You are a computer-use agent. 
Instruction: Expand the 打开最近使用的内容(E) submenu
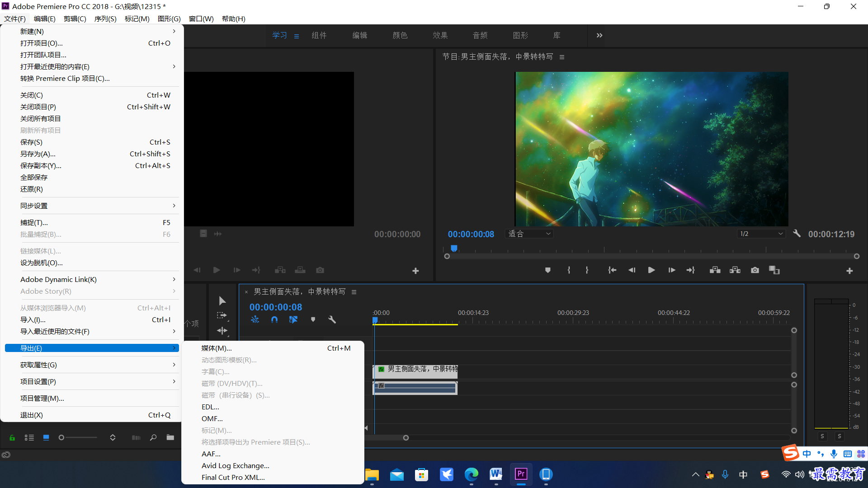92,66
